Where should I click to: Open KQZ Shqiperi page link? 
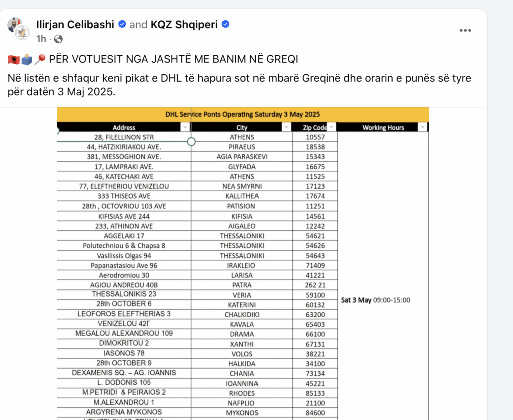click(x=184, y=24)
